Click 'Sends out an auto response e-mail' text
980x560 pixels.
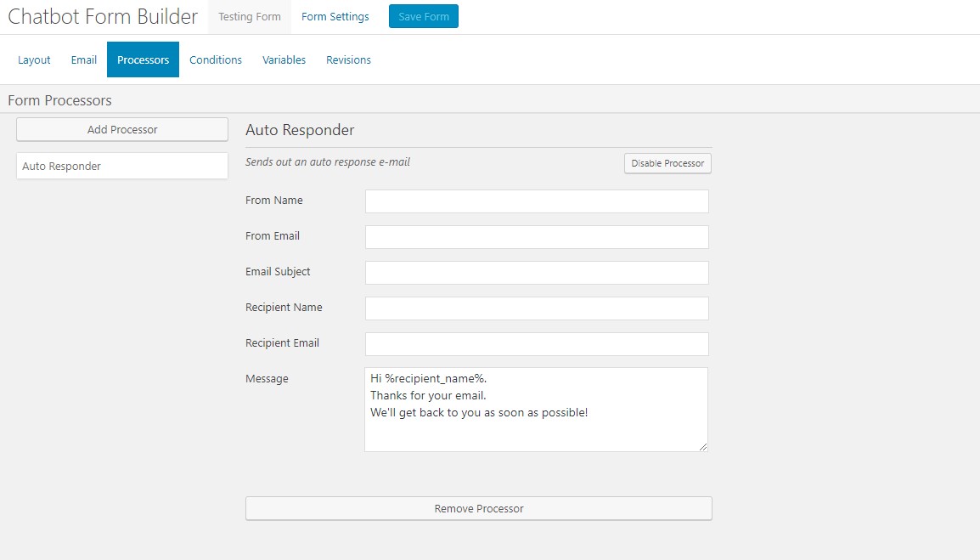[x=328, y=162]
